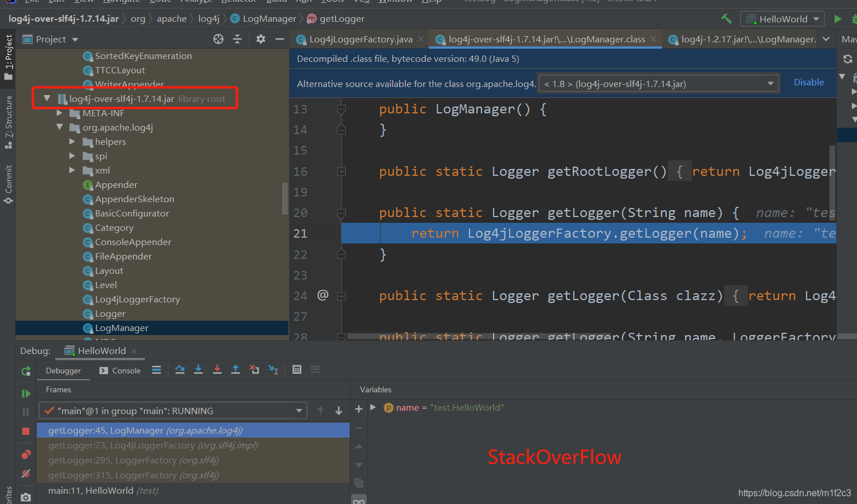Screen dimensions: 857x504
Task: Click the Resume Program icon
Action: point(26,393)
